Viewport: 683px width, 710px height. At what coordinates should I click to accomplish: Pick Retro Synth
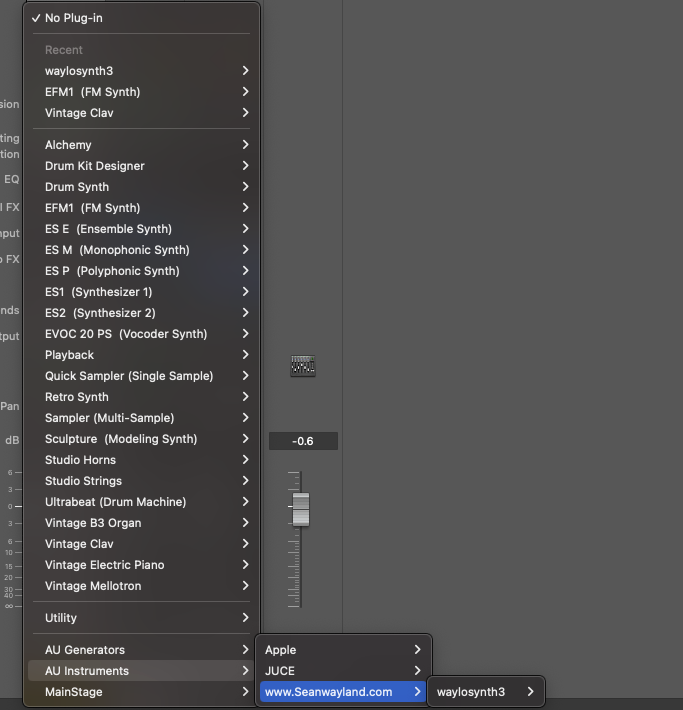141,397
